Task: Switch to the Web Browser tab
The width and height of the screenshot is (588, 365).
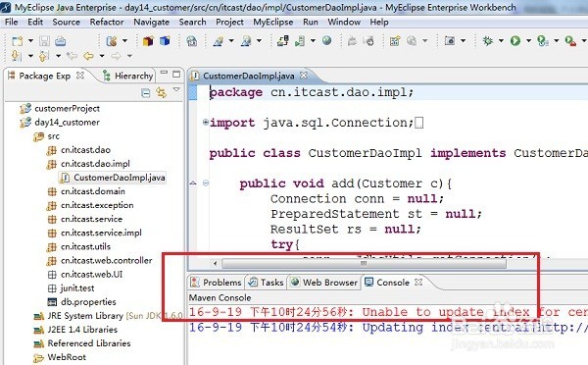Action: click(x=324, y=282)
